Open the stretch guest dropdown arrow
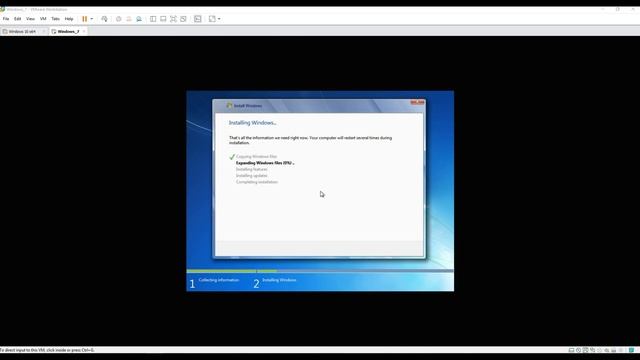 [x=219, y=19]
